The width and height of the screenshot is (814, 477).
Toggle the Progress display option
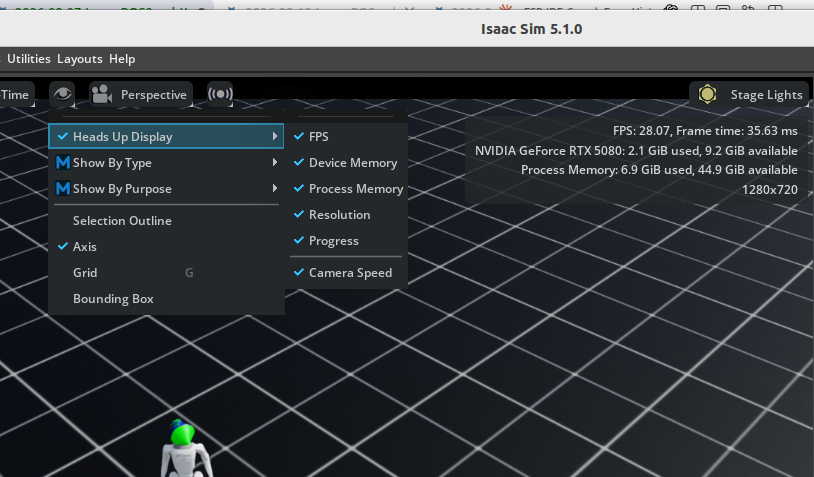pos(346,240)
